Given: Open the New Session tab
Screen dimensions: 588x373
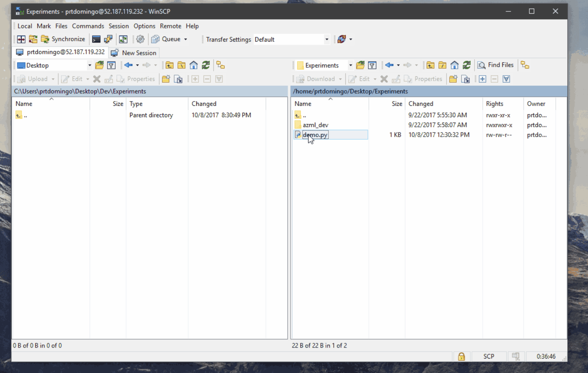Looking at the screenshot, I should [x=134, y=53].
